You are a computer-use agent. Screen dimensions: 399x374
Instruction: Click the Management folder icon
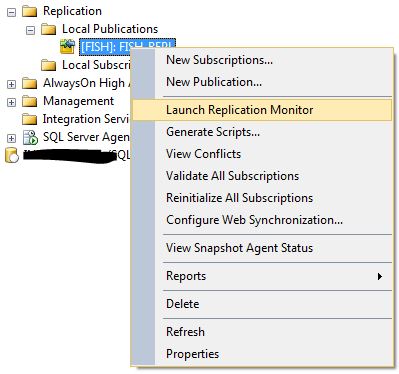click(29, 101)
